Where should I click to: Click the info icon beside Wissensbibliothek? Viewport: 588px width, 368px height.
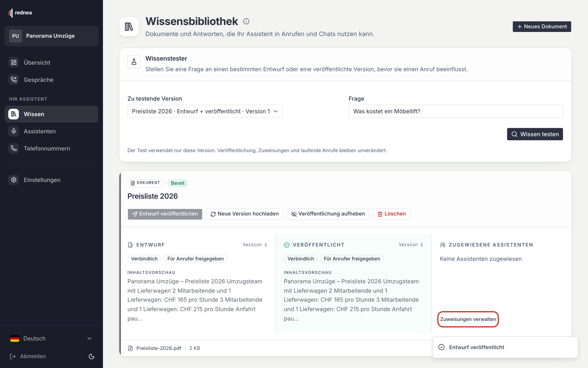(x=246, y=21)
